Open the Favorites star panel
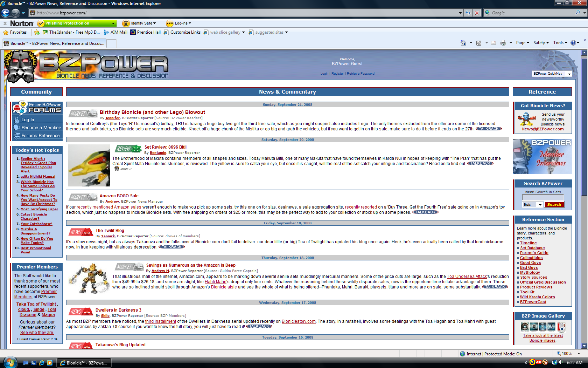Image resolution: width=588 pixels, height=368 pixels. point(15,32)
